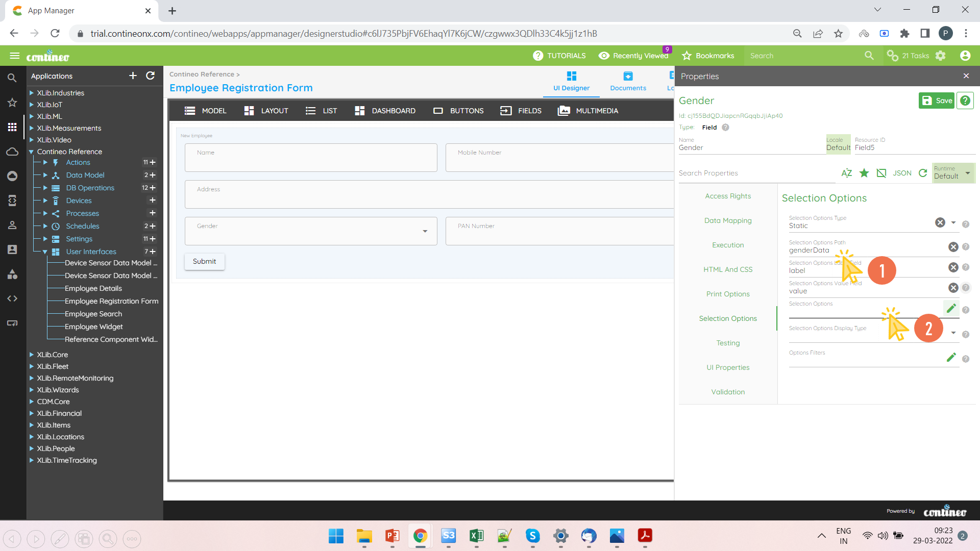
Task: Refresh the properties list
Action: [x=923, y=173]
